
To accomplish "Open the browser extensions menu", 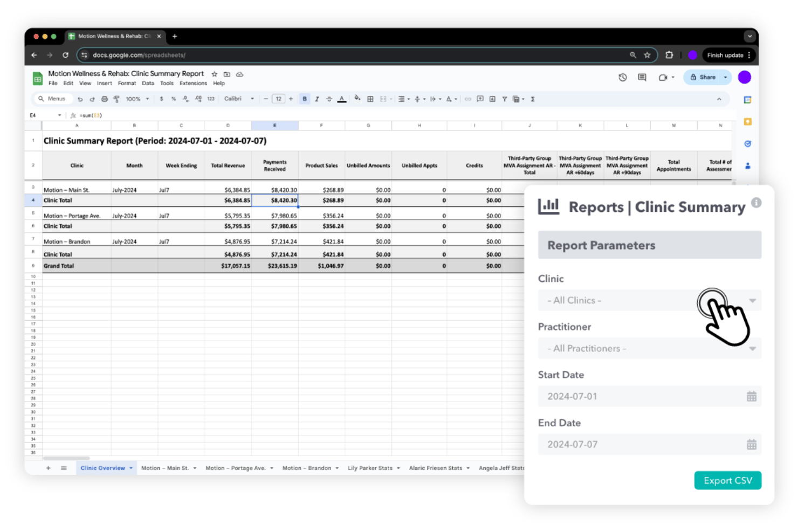I will [669, 55].
